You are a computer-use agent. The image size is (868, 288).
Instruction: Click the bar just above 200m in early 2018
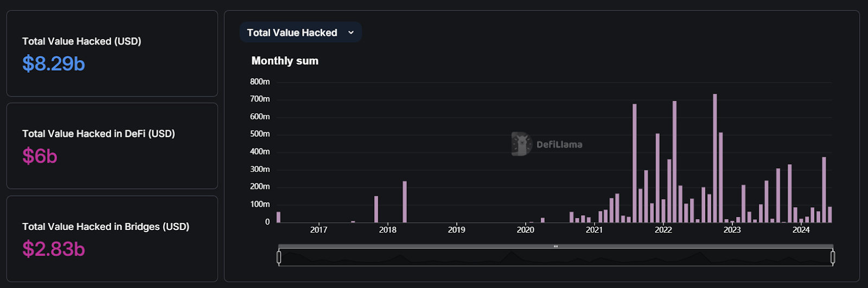click(x=405, y=202)
